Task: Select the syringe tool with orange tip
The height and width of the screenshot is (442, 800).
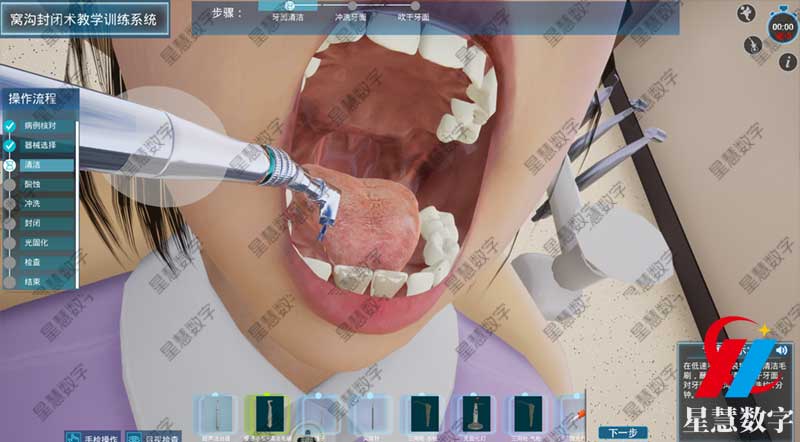Action: (574, 416)
